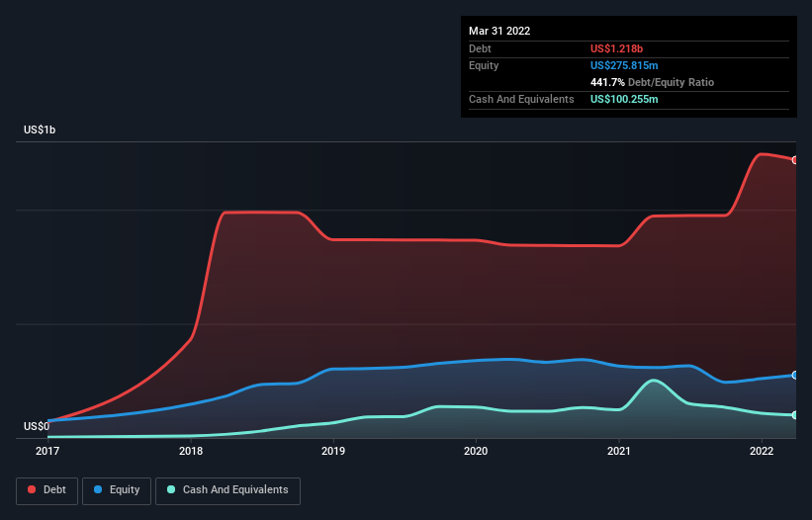Screen dimensions: 812x520
Task: Click the teal Cash endpoint marker
Action: click(795, 415)
